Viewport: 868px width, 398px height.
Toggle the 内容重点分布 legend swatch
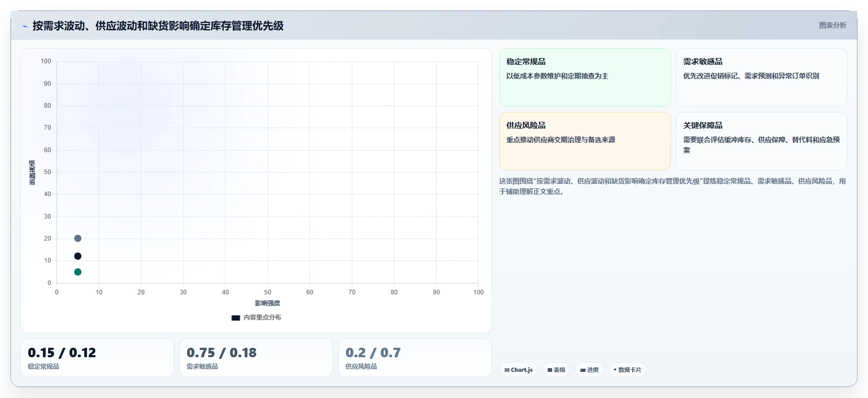click(236, 317)
